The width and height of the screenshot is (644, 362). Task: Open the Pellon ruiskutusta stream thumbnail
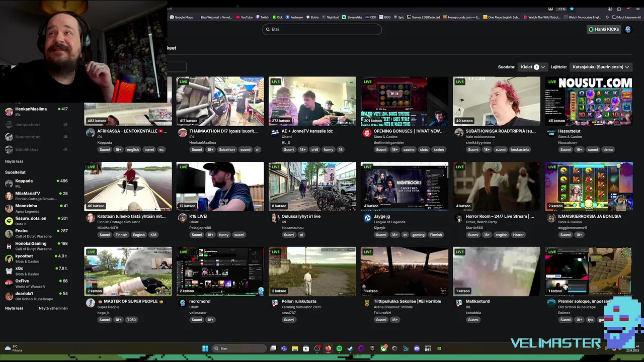(312, 271)
